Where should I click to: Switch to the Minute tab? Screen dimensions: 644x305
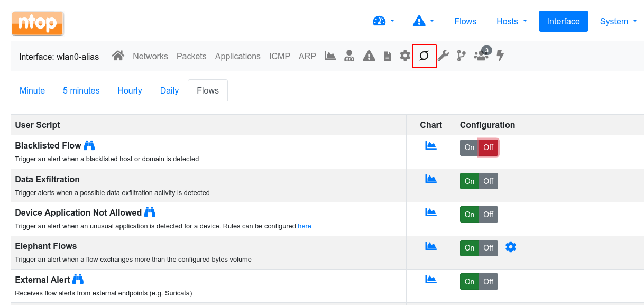click(32, 90)
